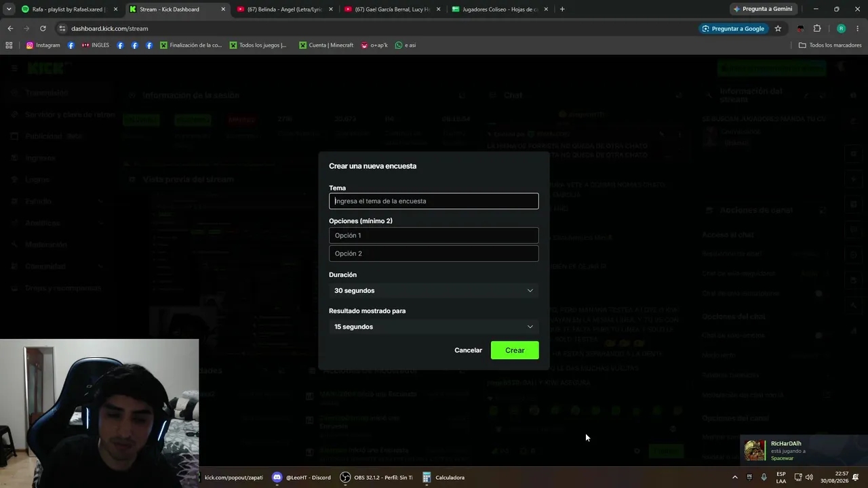Image resolution: width=868 pixels, height=488 pixels.
Task: Open the network icon in system tray
Action: [x=798, y=477]
